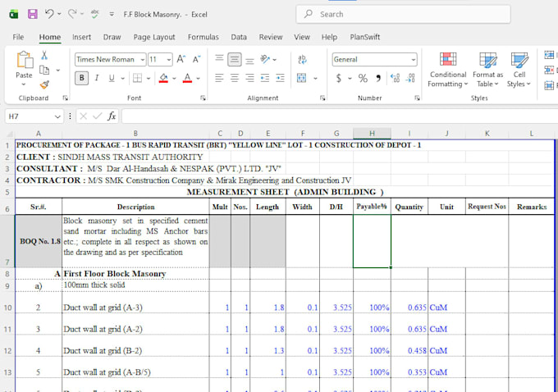The image size is (558, 392).
Task: Open the font name dropdown
Action: pyautogui.click(x=142, y=59)
